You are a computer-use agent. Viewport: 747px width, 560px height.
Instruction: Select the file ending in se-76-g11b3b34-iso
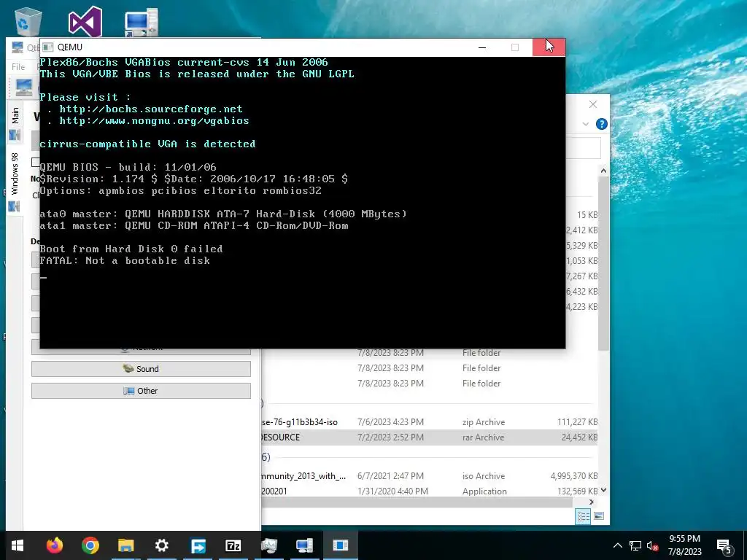300,422
